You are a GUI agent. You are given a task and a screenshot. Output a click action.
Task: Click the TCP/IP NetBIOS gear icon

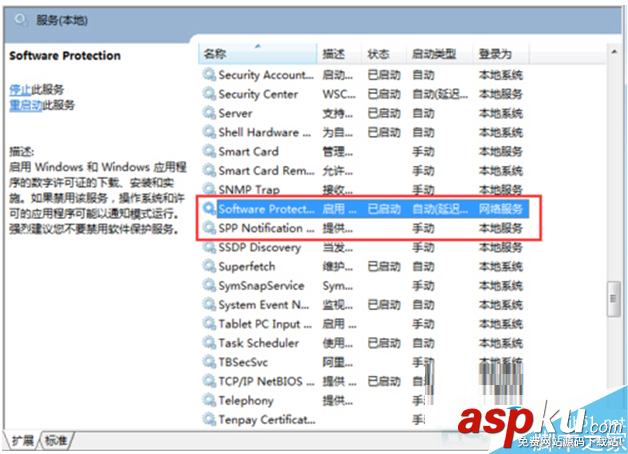tap(209, 381)
